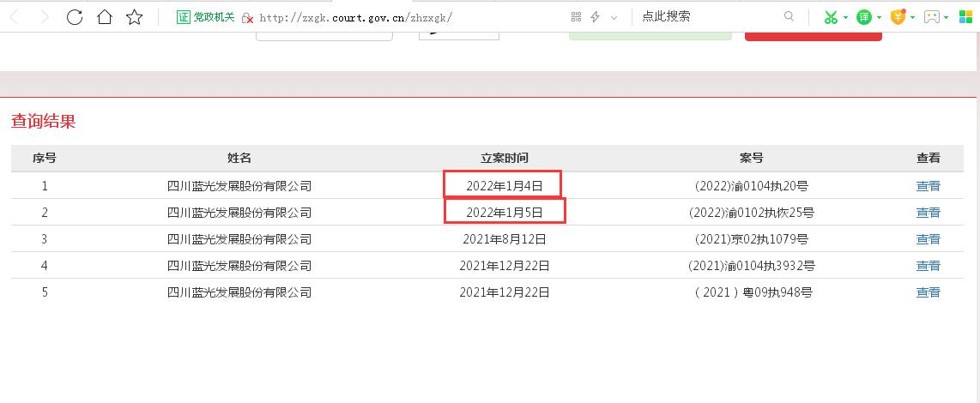Viewport: 980px width, 403px height.
Task: Select company name in row 4
Action: coord(239,266)
